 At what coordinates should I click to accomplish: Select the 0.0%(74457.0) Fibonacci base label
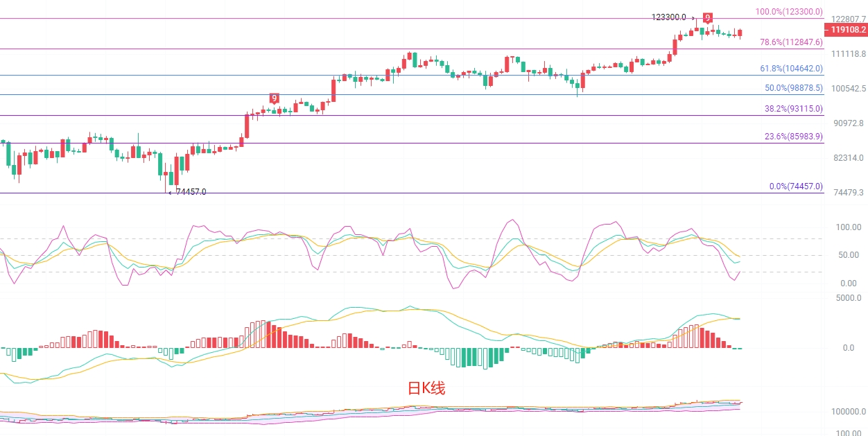tap(796, 186)
